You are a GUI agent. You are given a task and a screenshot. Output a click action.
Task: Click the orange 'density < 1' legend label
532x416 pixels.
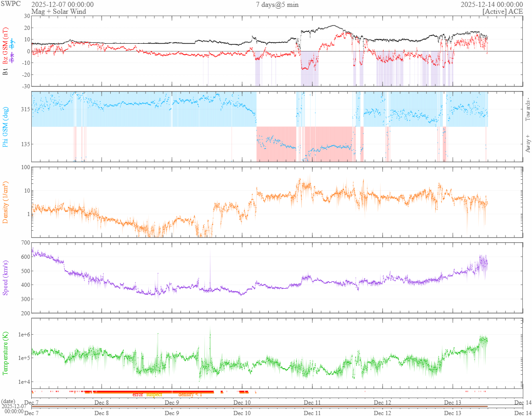tap(190, 394)
